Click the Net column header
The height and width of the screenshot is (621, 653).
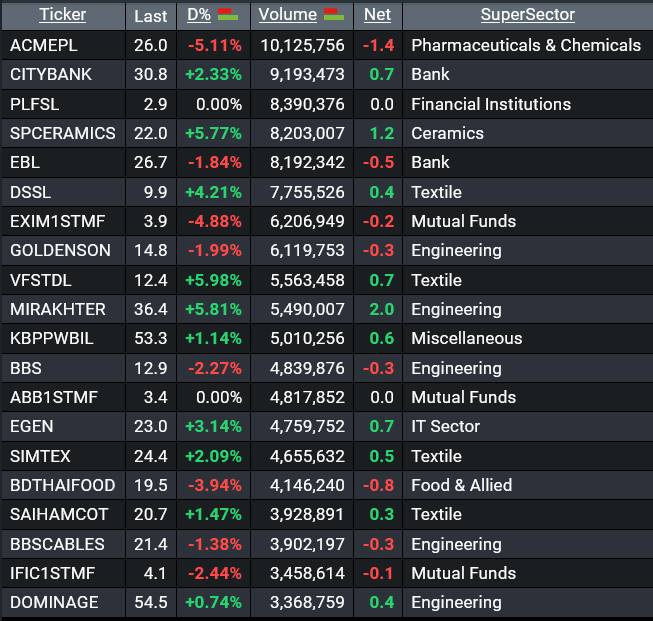(x=377, y=15)
